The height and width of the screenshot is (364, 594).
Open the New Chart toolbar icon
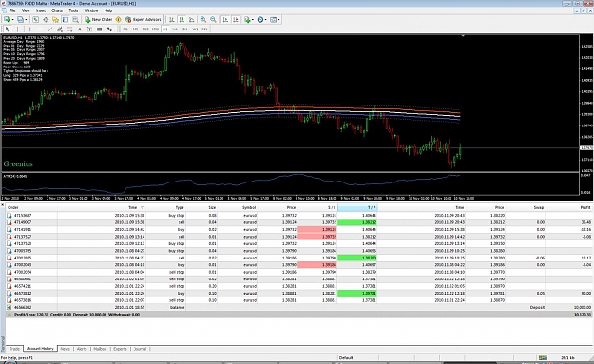coord(8,19)
